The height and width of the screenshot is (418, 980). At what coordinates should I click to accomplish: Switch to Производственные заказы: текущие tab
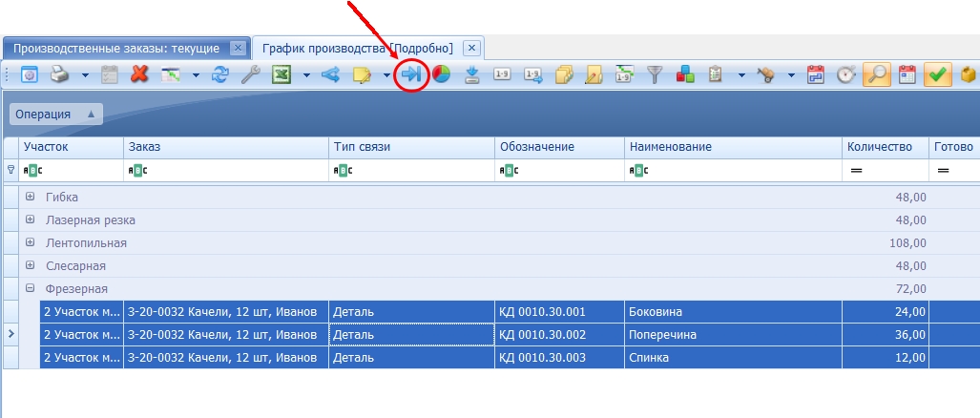[x=116, y=48]
